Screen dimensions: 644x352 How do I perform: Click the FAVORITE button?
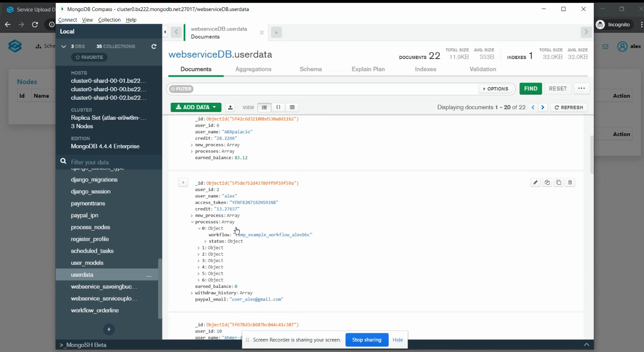[89, 57]
